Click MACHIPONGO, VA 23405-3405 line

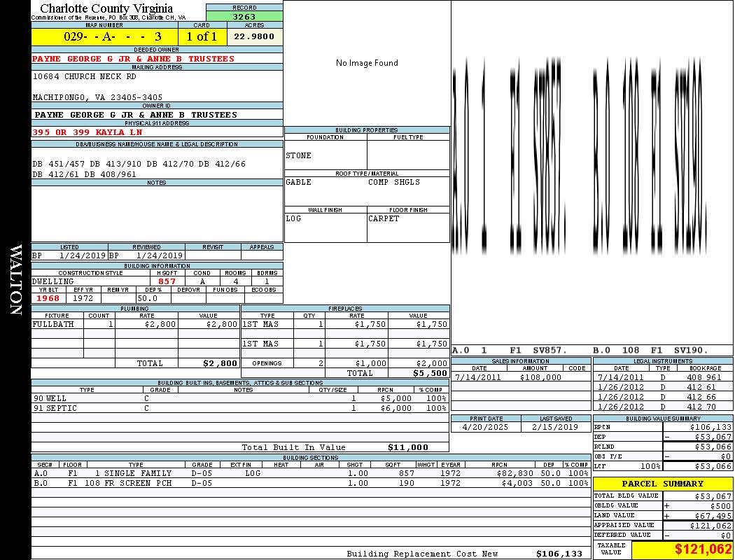[97, 97]
